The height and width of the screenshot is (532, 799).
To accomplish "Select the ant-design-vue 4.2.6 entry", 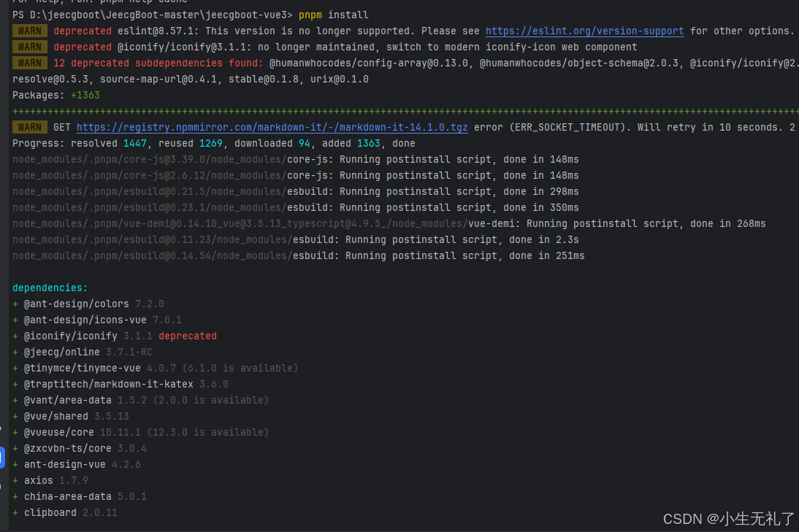I will pyautogui.click(x=77, y=464).
